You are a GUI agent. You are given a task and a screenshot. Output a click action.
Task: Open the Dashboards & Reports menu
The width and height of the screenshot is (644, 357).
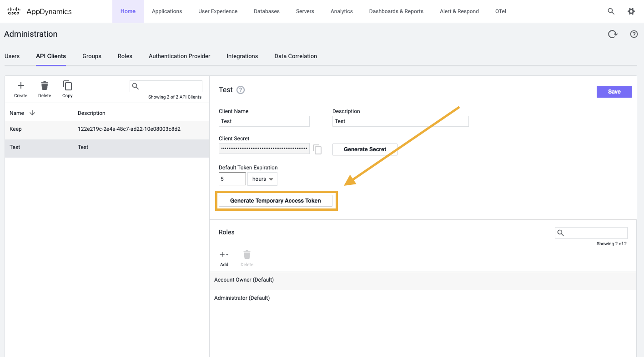396,11
